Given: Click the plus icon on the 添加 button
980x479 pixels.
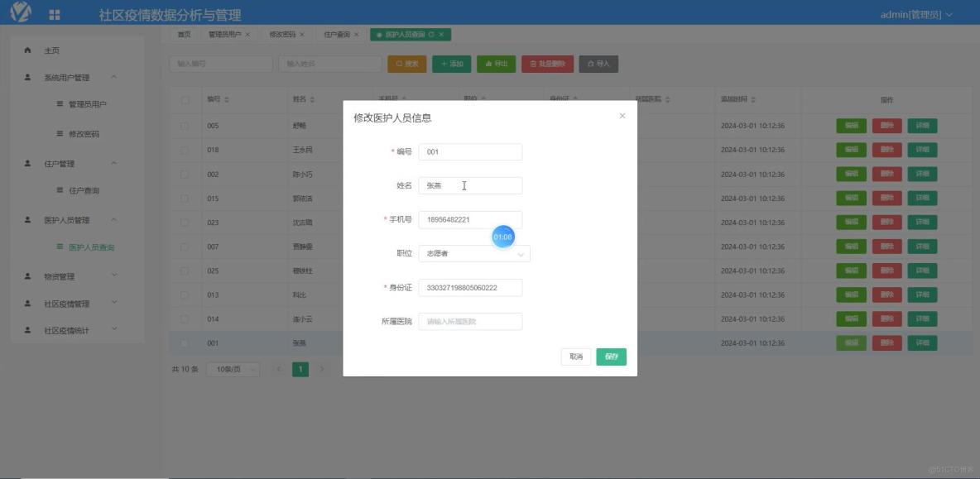Looking at the screenshot, I should click(x=443, y=63).
